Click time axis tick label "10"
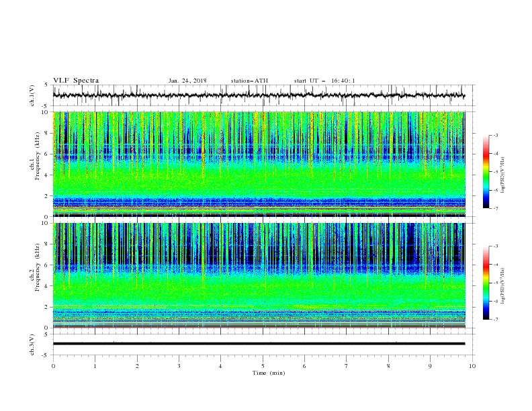Viewport: 532px width, 411px height. point(472,366)
